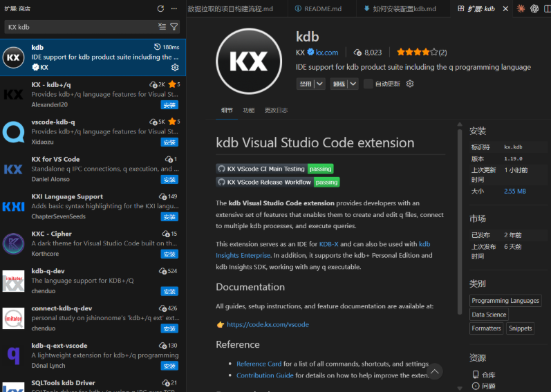This screenshot has height=392, width=551.
Task: Click the Claude icon in editor toolbar
Action: [521, 9]
